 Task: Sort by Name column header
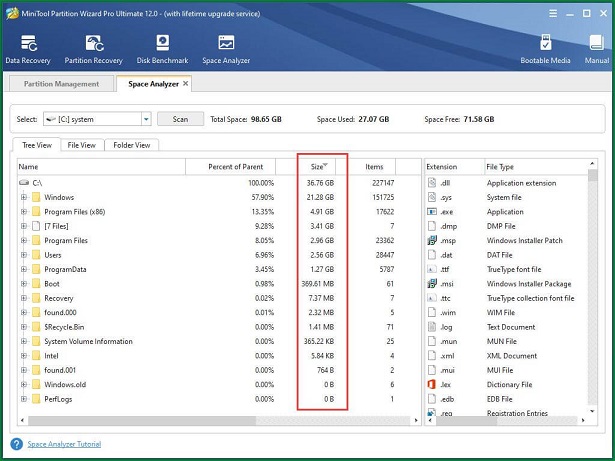[101, 167]
